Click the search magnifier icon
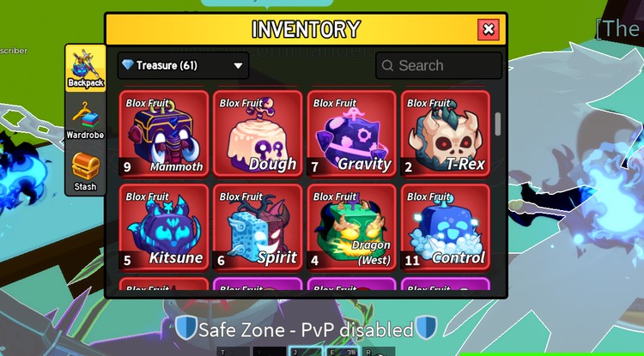This screenshot has height=356, width=644. [x=387, y=65]
